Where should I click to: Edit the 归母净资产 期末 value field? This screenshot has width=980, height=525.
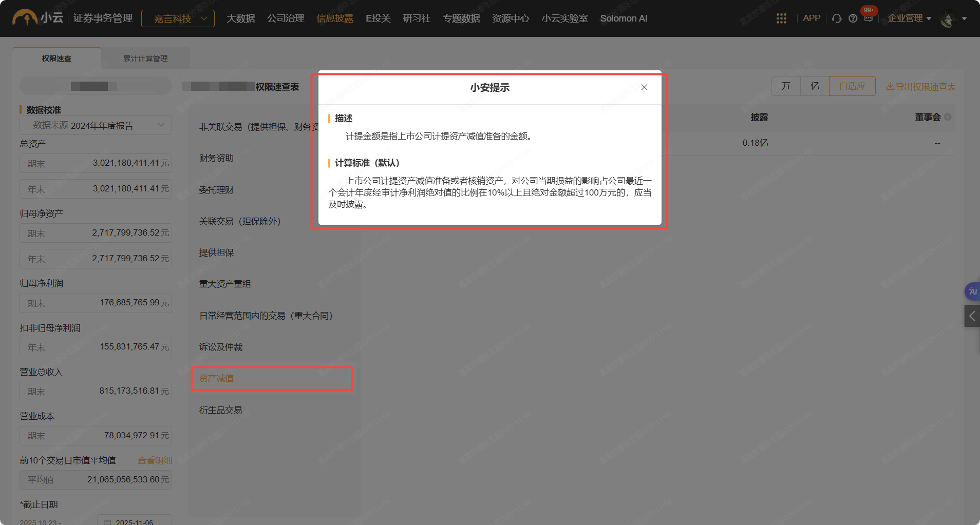(x=96, y=233)
